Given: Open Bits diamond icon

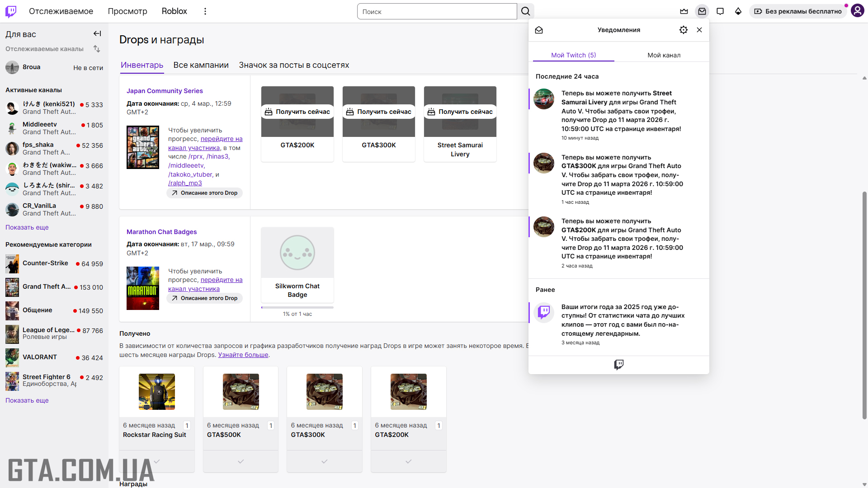Looking at the screenshot, I should pos(738,11).
